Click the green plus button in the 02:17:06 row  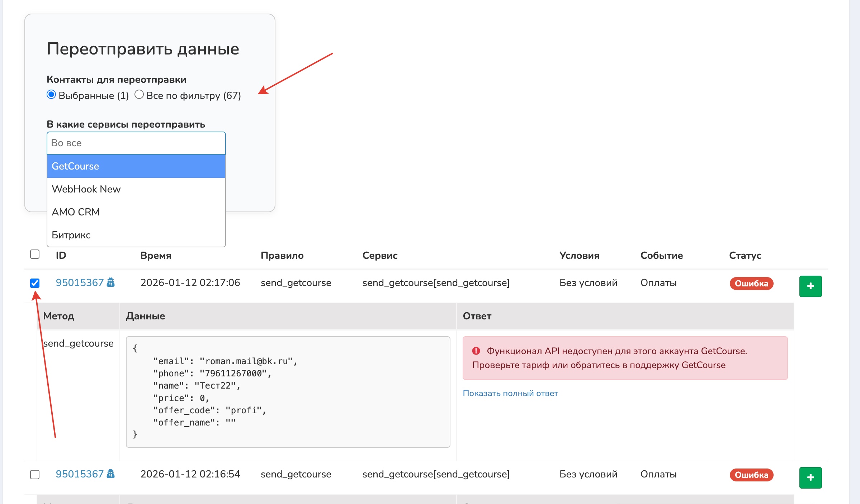pyautogui.click(x=810, y=286)
